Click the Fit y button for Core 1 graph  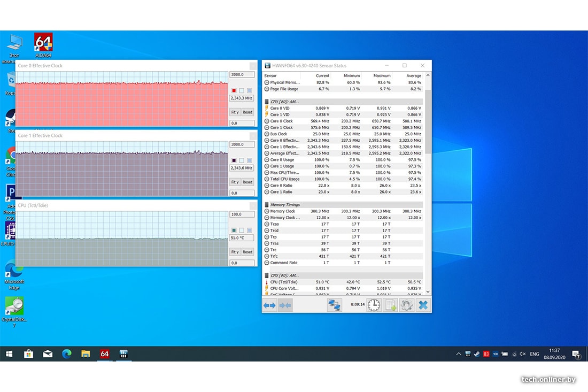235,182
